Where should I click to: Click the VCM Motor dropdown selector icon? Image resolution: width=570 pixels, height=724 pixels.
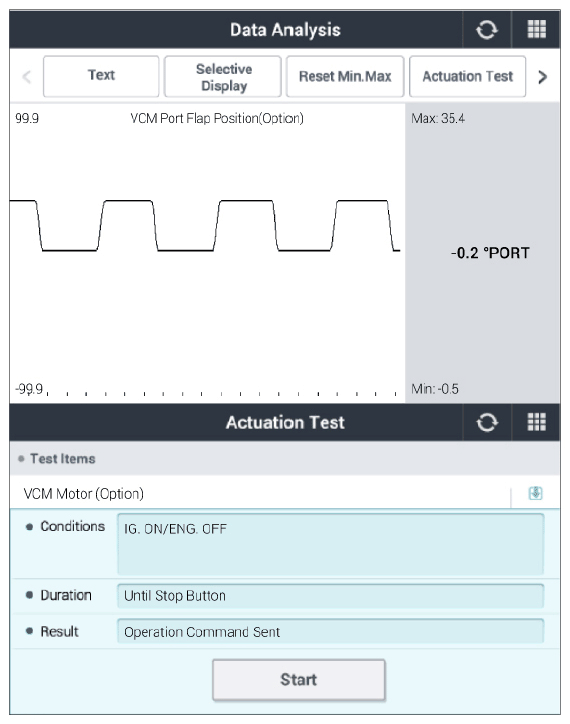535,493
